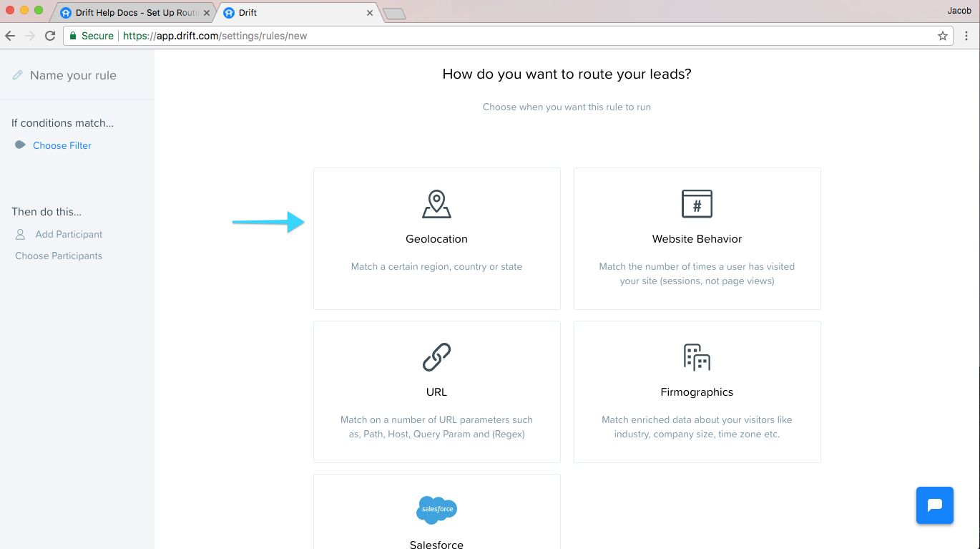The height and width of the screenshot is (549, 980).
Task: Click the filter tag icon near Choose Filter
Action: point(20,145)
